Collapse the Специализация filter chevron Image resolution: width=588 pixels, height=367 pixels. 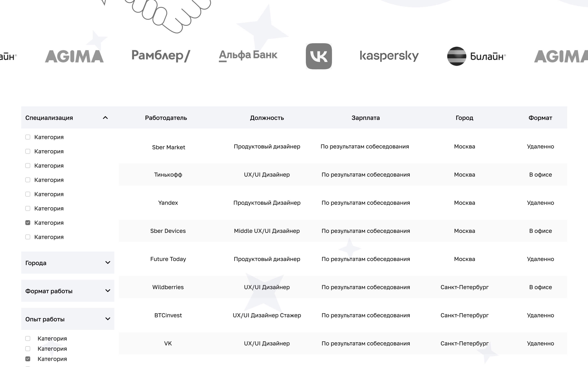(x=105, y=118)
